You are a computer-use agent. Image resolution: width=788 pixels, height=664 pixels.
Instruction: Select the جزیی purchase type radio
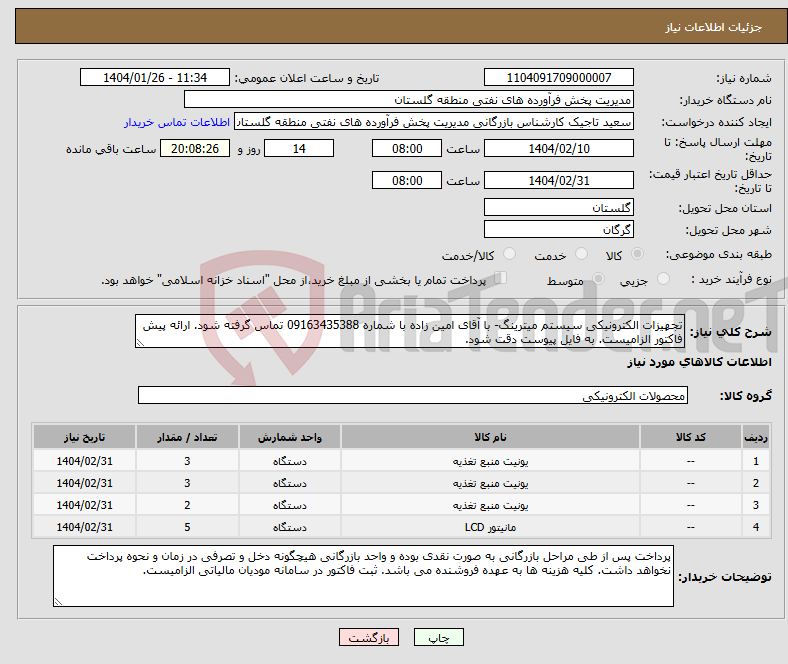click(x=663, y=278)
